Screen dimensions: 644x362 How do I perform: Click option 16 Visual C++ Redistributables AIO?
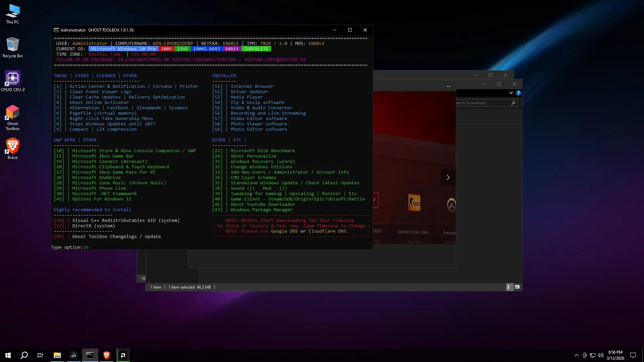[x=117, y=221]
